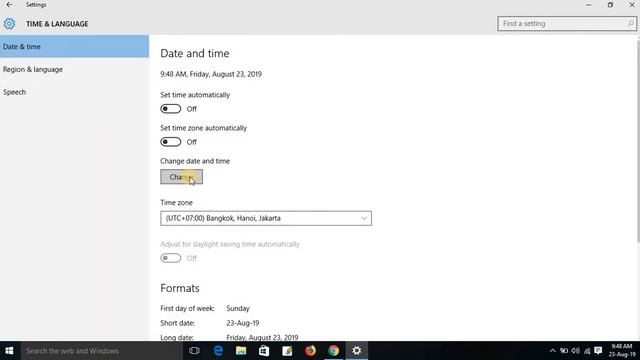Toggle Set time zone automatically switch
The width and height of the screenshot is (640, 360).
171,142
